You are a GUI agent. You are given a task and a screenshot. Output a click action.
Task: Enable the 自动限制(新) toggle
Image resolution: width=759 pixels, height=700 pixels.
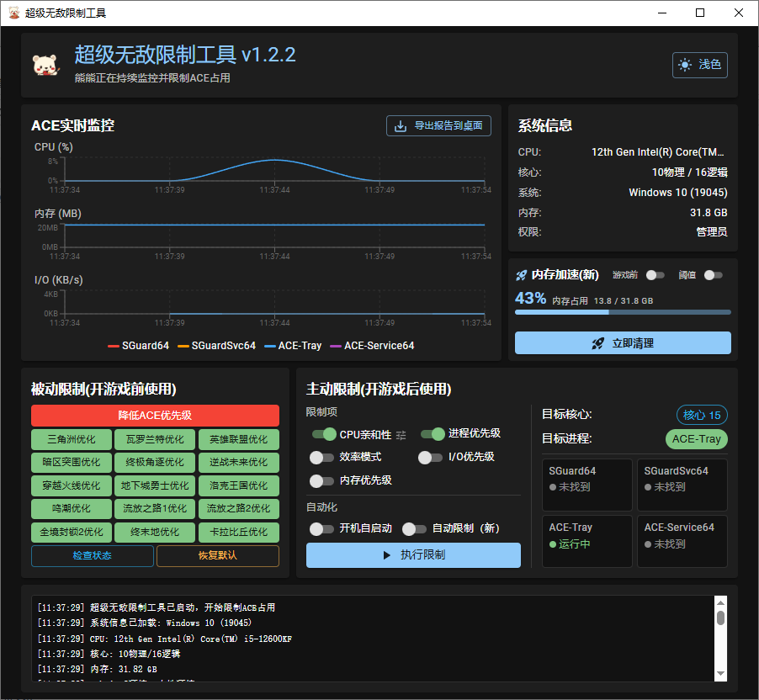point(414,529)
